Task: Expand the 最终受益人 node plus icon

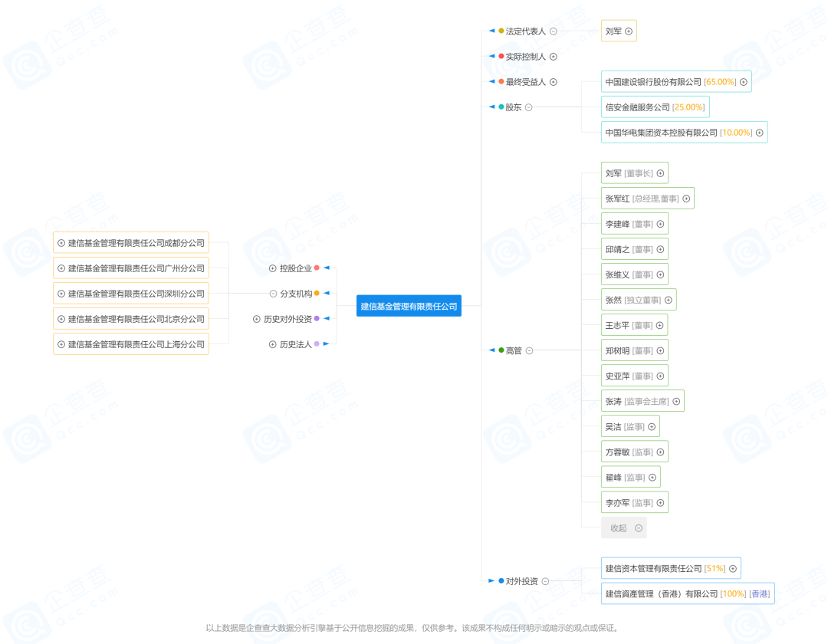Action: 554,82
